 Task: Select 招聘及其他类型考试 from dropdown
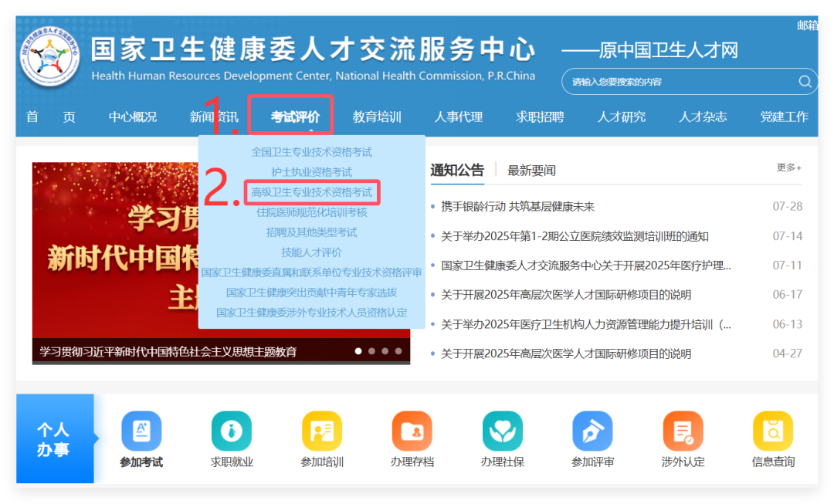(312, 232)
